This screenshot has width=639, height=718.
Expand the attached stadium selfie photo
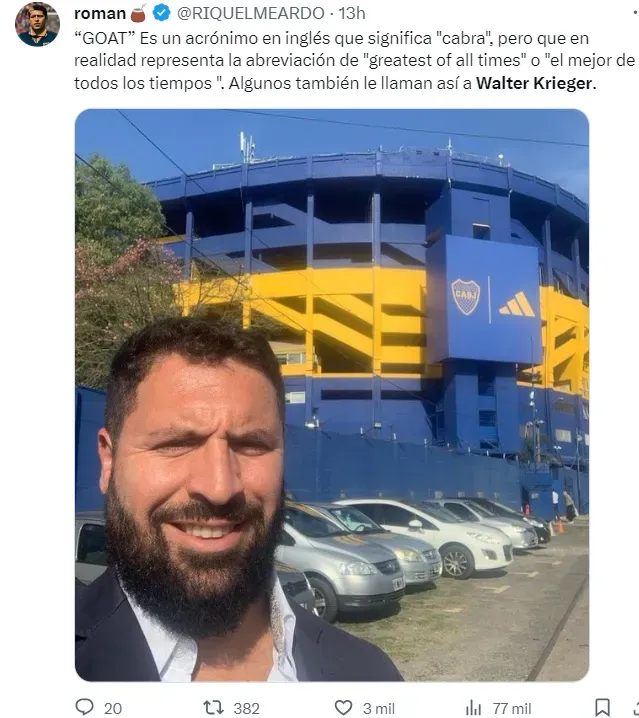coord(332,395)
